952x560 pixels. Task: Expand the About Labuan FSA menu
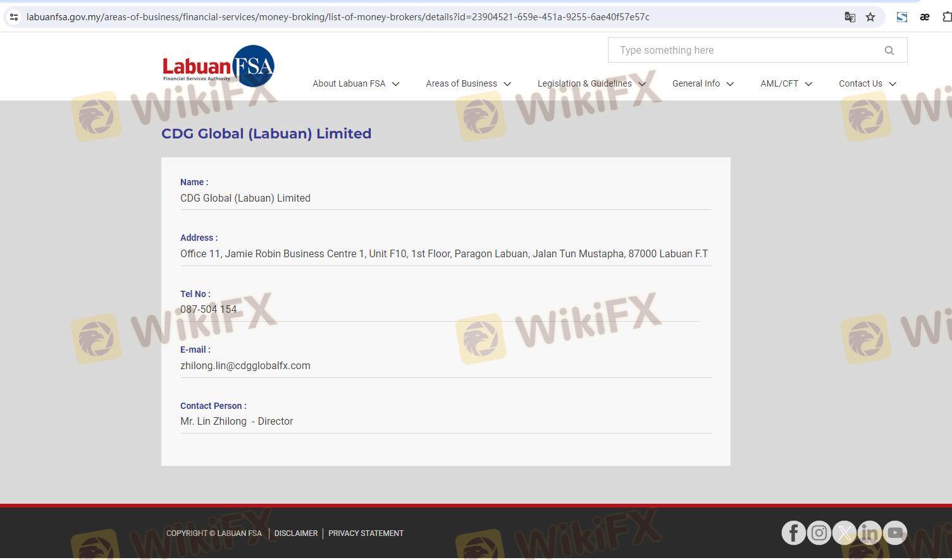355,83
